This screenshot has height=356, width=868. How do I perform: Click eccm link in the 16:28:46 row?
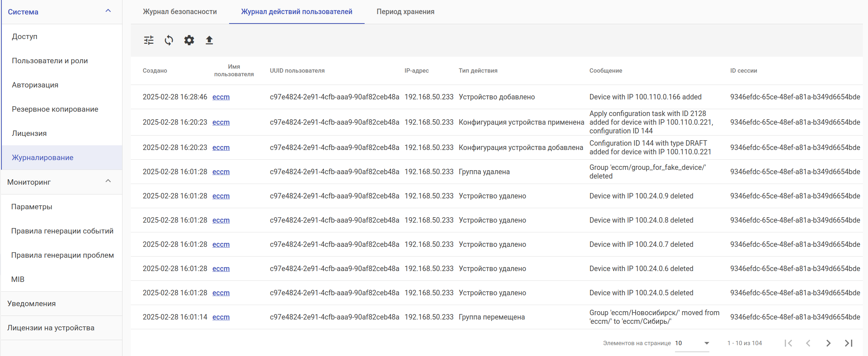[221, 97]
